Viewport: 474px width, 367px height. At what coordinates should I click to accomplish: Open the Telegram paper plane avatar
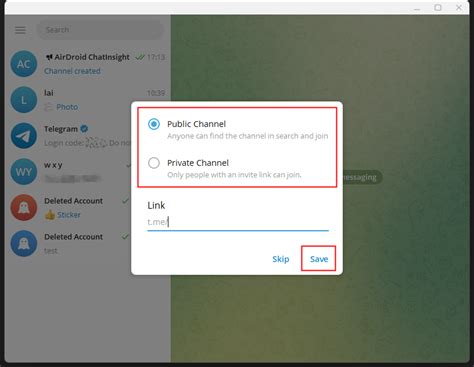[x=24, y=136]
